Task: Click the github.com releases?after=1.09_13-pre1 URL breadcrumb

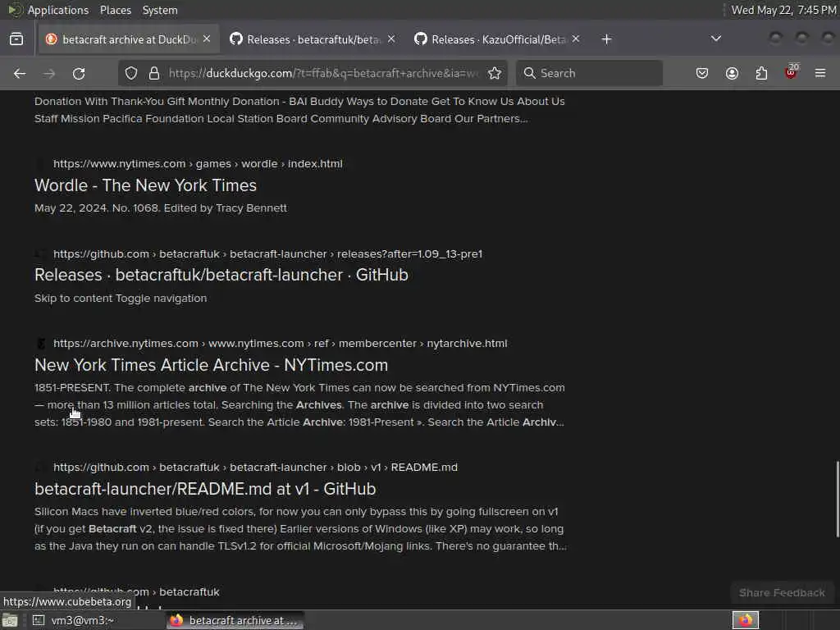Action: 268,254
